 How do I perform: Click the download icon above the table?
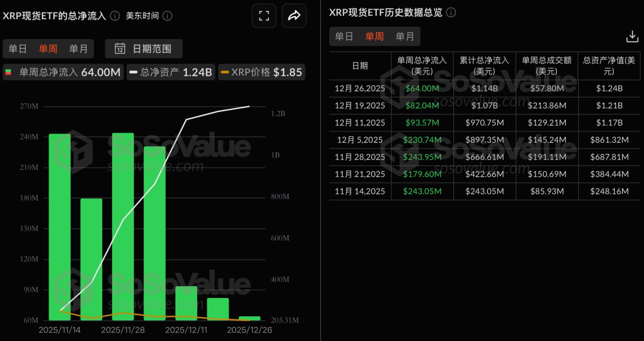click(x=632, y=36)
